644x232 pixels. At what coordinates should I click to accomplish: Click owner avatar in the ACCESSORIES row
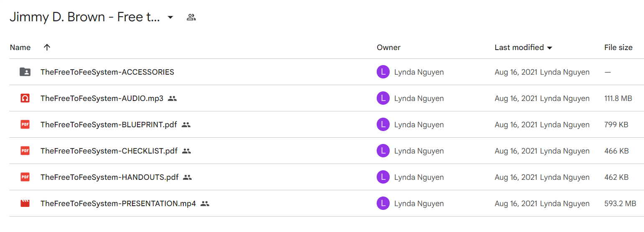click(383, 72)
